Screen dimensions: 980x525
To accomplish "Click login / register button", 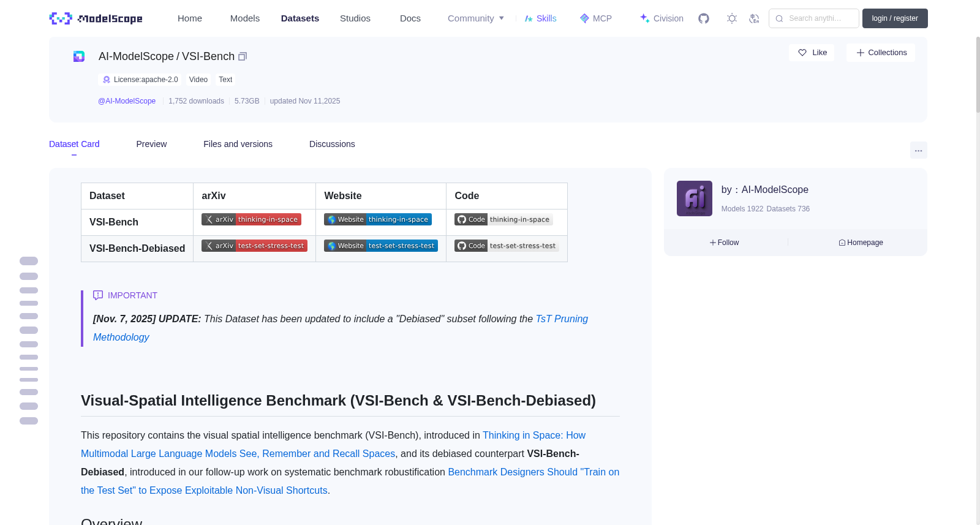I will 895,18.
